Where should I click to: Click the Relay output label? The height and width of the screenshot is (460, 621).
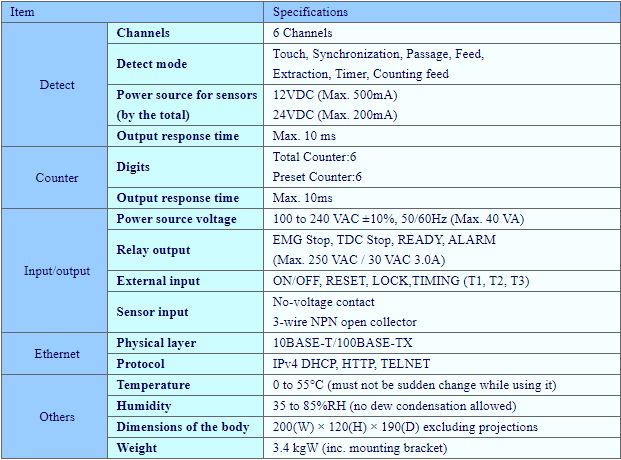(153, 250)
